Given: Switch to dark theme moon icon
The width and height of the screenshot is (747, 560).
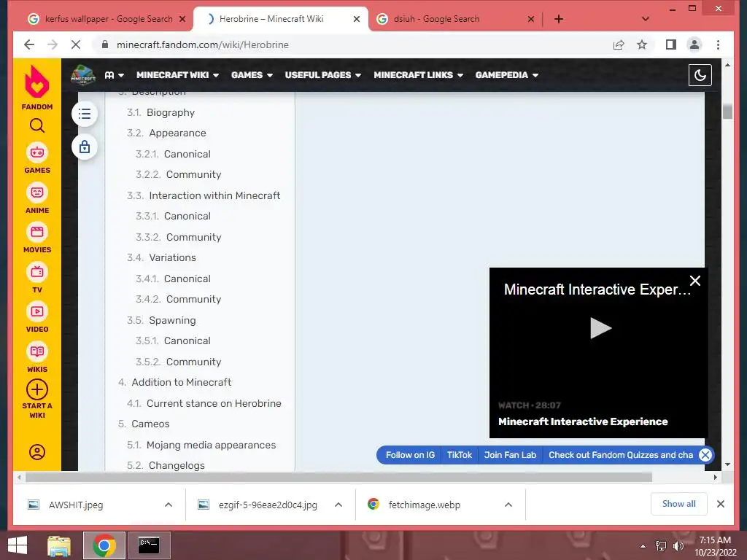Looking at the screenshot, I should click(700, 75).
